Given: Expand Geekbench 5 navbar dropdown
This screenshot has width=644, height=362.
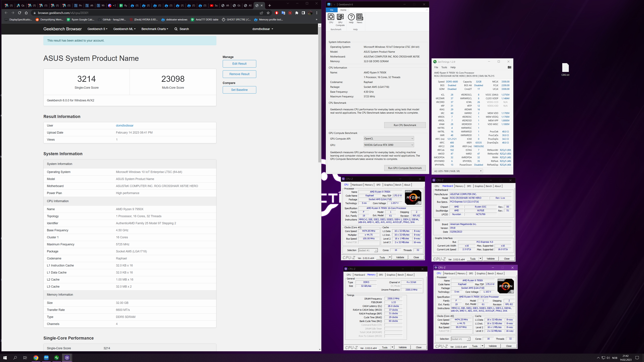Looking at the screenshot, I should [x=97, y=29].
